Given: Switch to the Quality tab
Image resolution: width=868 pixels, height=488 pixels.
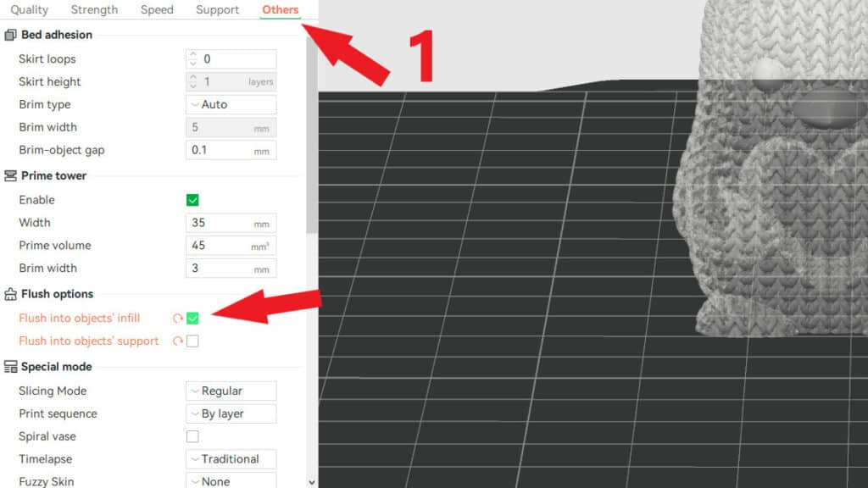Looking at the screenshot, I should (29, 9).
